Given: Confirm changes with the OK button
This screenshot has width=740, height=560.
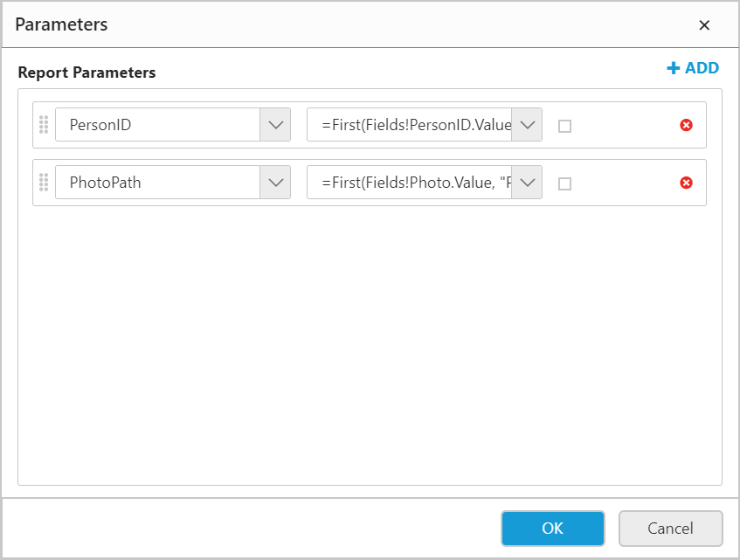Looking at the screenshot, I should pos(552,528).
